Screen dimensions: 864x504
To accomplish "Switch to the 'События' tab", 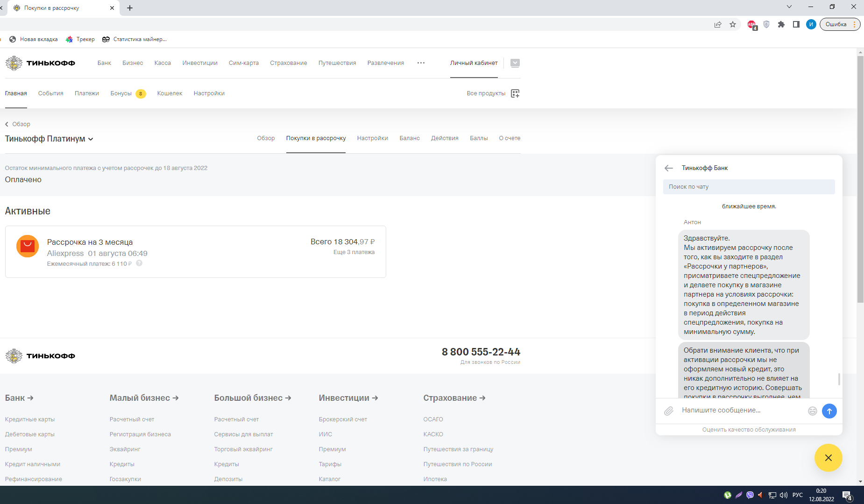I will click(x=50, y=93).
